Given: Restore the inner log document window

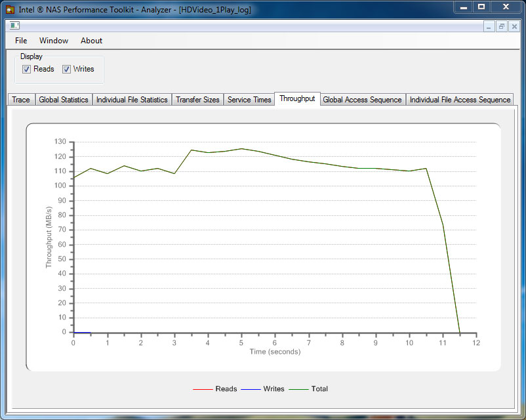Looking at the screenshot, I should tap(502, 26).
